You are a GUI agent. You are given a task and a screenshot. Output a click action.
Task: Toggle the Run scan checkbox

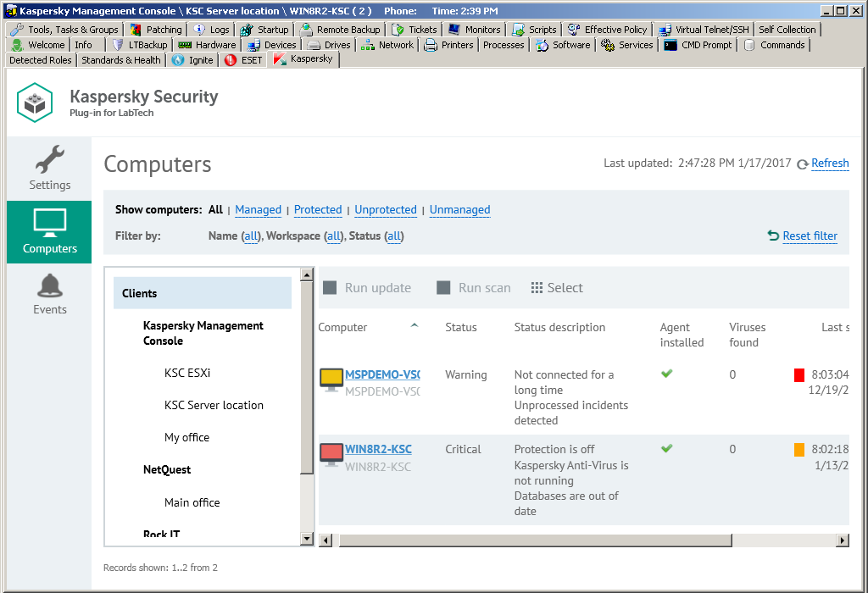(x=443, y=288)
